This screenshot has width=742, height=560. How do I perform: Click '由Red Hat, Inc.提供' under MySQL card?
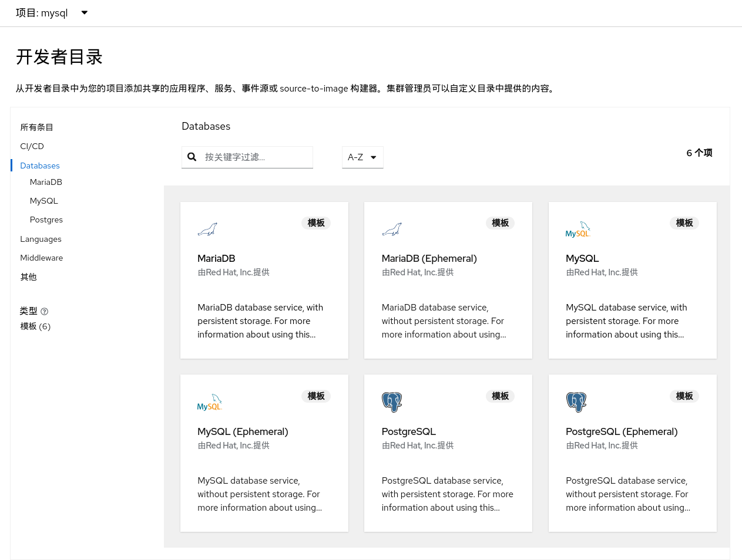[602, 272]
